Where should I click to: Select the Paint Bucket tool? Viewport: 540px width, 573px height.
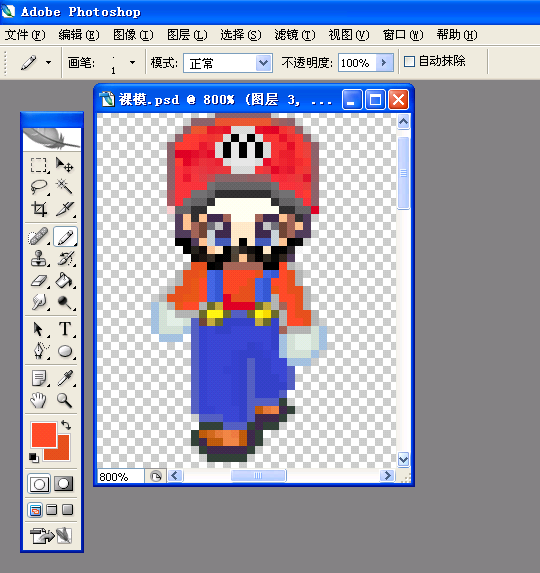[65, 281]
